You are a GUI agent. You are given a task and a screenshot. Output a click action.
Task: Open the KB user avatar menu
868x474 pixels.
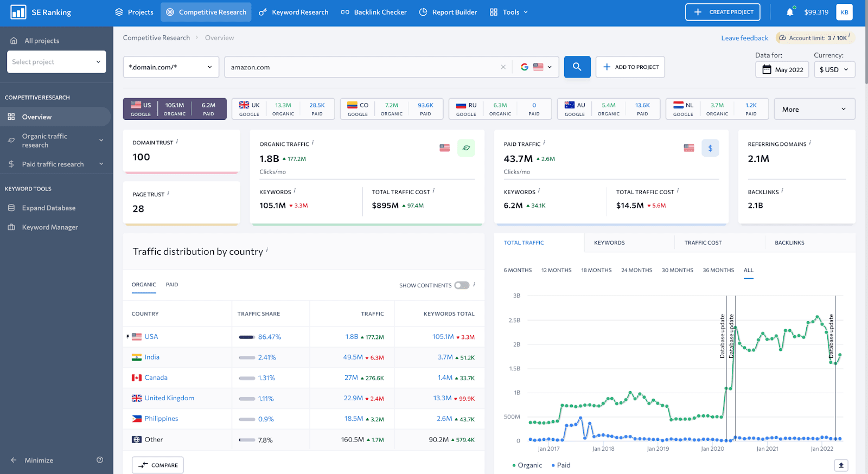(x=844, y=12)
